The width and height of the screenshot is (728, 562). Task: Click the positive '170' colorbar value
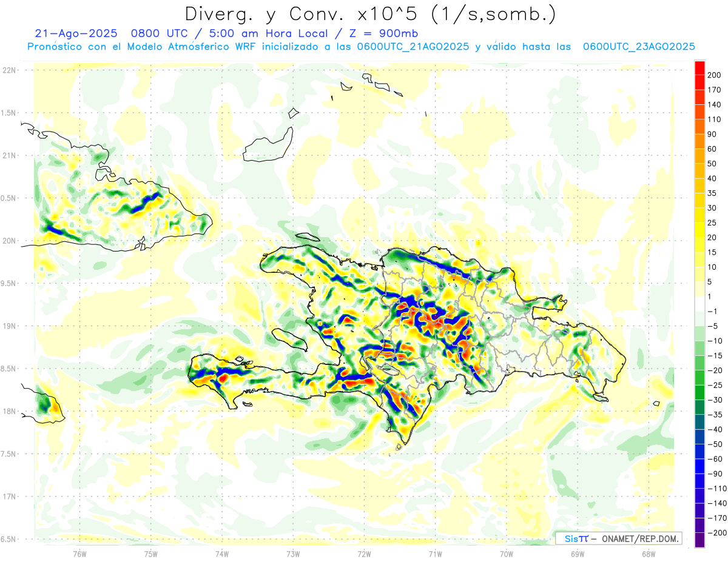(x=715, y=90)
